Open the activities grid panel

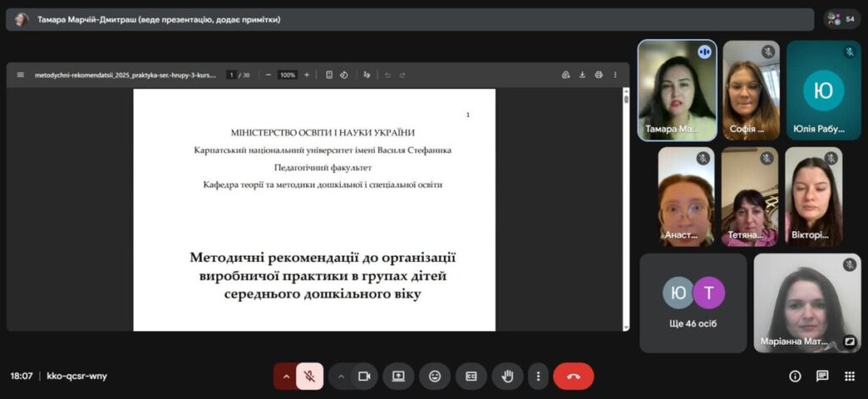849,376
